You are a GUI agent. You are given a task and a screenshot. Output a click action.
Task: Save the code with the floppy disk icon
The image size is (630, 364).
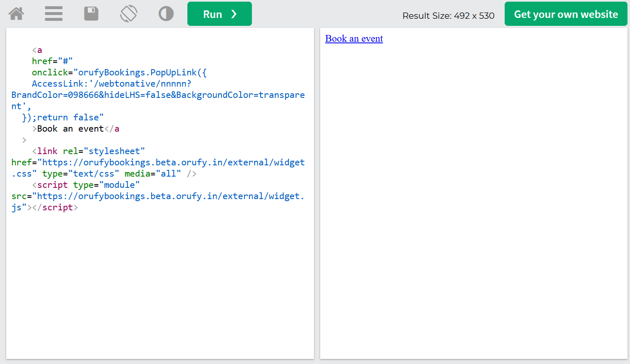click(x=91, y=14)
